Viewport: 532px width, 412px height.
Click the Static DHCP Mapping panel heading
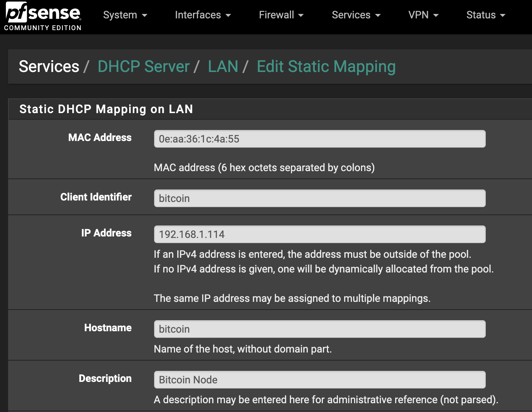(x=106, y=109)
